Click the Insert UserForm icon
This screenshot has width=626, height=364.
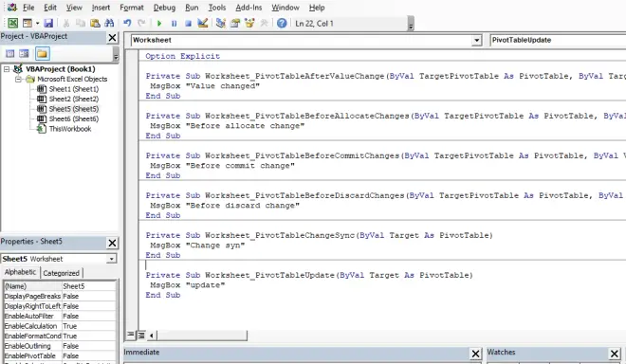click(x=28, y=23)
